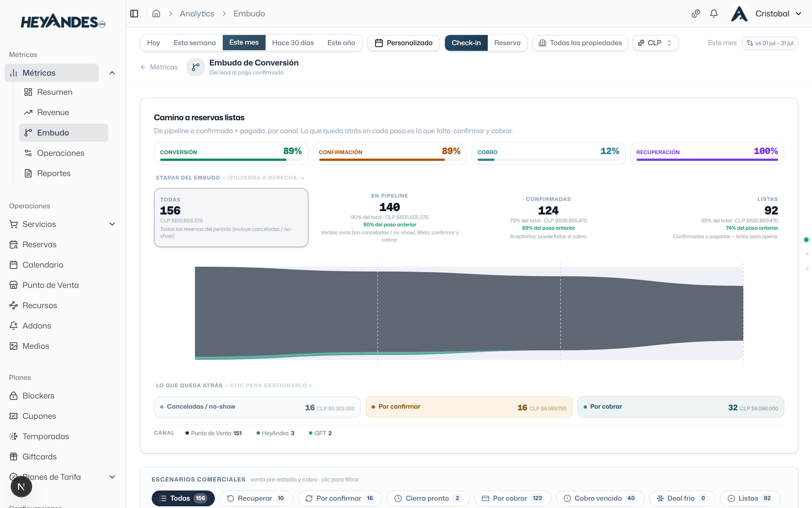Switch the date basis to Check-in
This screenshot has width=812, height=508.
[x=466, y=43]
